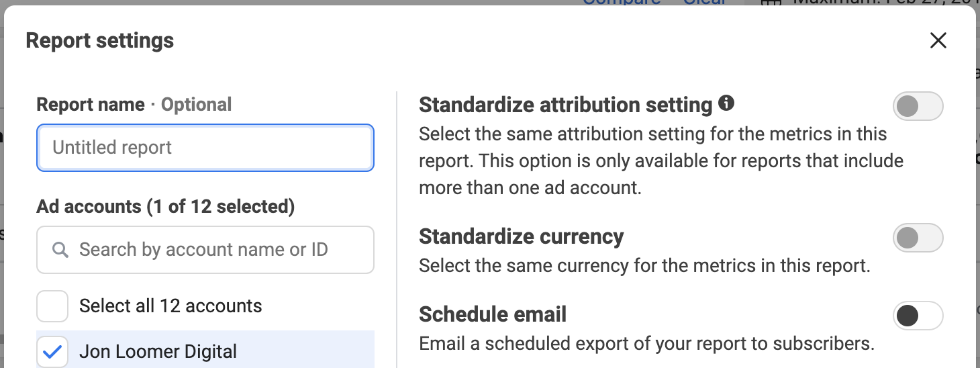Open the Maximum date range picker
Viewport: 980px width, 368px height.
click(869, 3)
